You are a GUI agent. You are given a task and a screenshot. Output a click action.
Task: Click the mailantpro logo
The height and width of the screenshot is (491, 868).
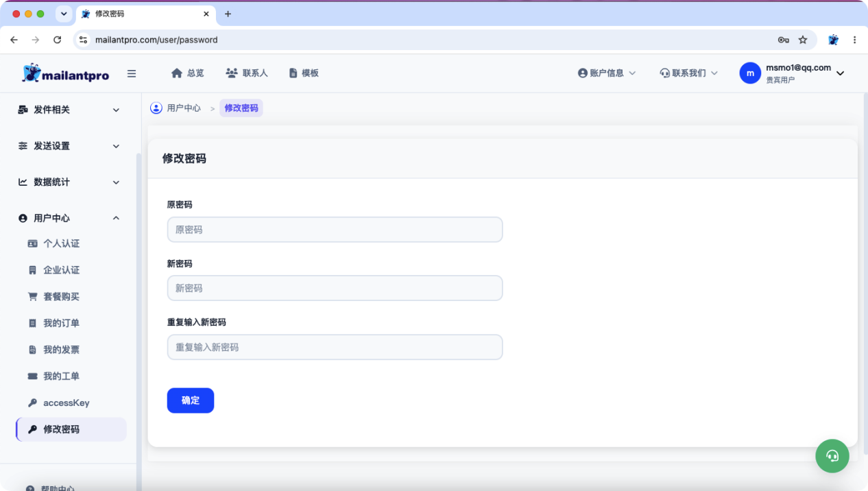point(66,73)
